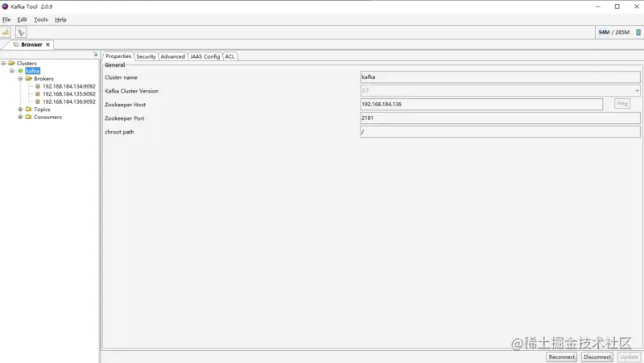The width and height of the screenshot is (644, 363).
Task: Select broker 192.168.184.135:9092
Action: pos(69,94)
